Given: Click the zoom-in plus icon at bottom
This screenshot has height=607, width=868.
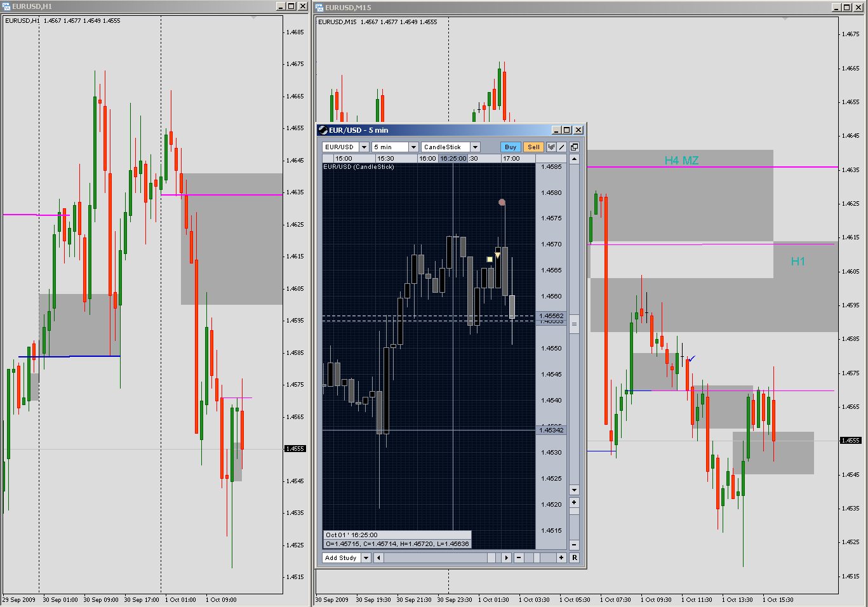Looking at the screenshot, I should click(x=561, y=557).
